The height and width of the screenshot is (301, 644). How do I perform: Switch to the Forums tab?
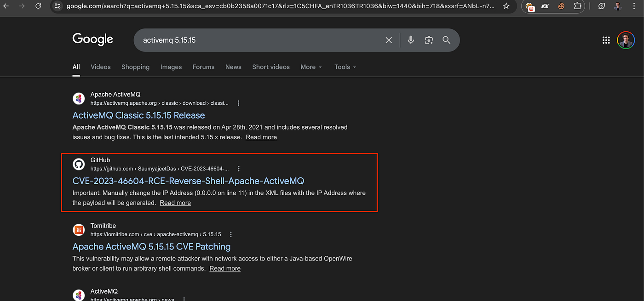pos(204,67)
